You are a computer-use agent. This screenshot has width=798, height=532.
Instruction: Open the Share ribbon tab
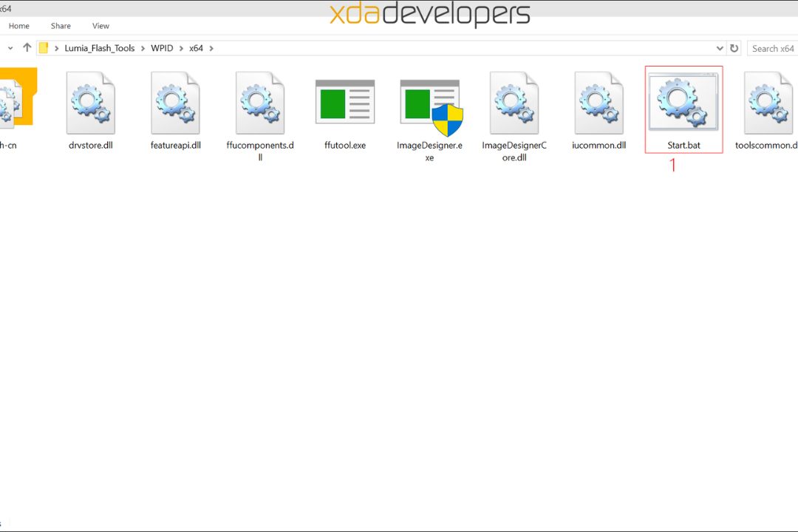(61, 26)
